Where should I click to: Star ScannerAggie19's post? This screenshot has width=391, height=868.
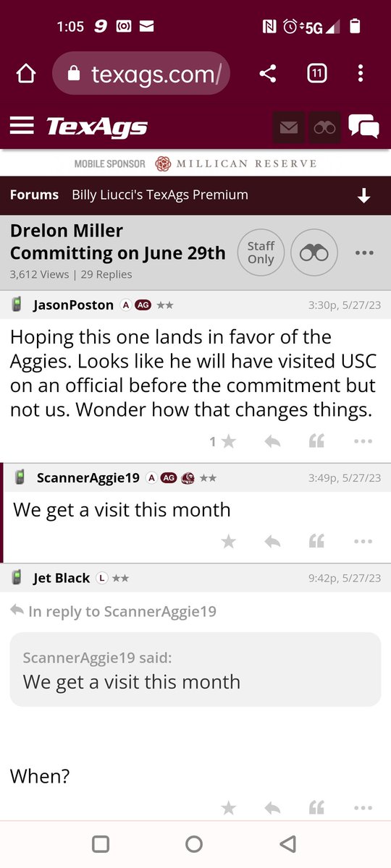click(228, 541)
